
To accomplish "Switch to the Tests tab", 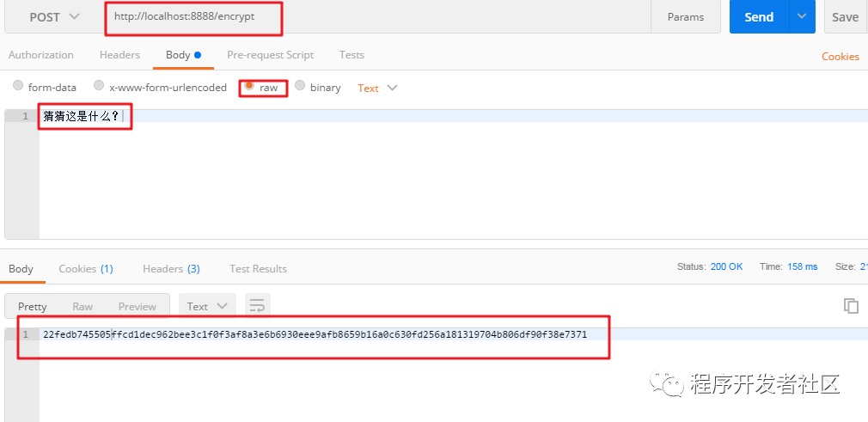I will point(351,55).
